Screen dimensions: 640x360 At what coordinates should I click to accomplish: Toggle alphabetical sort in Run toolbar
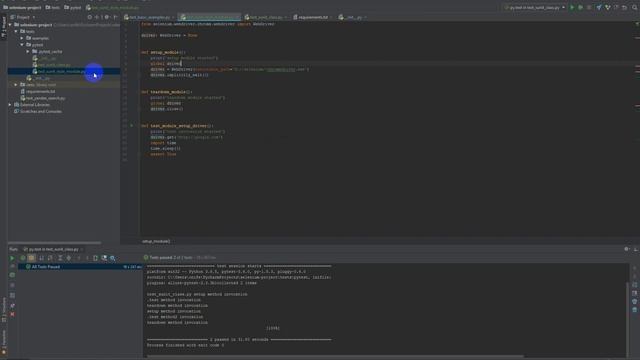41,258
